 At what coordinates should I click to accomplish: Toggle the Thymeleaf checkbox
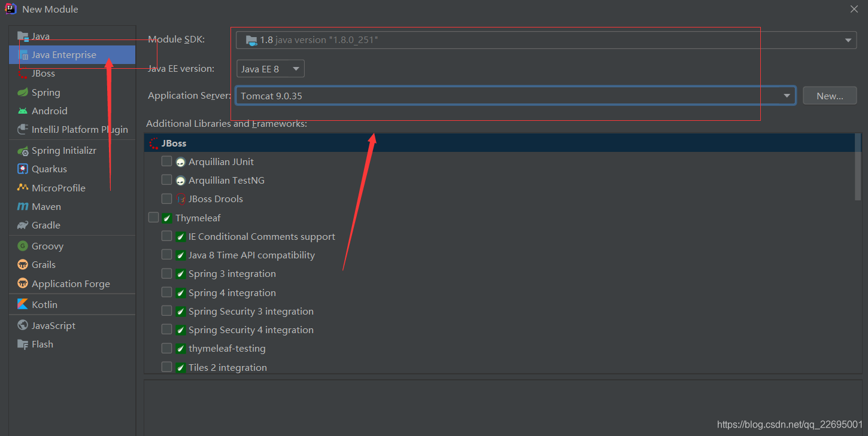point(154,218)
